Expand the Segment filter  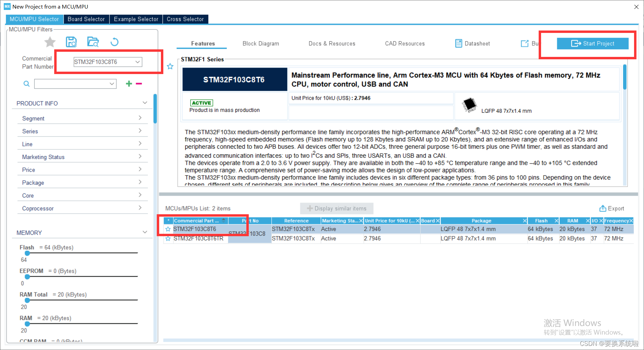click(x=82, y=118)
